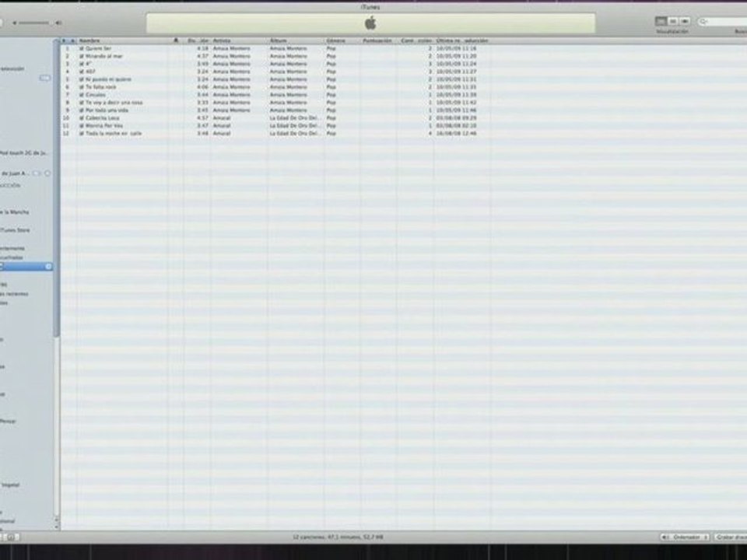Click La Edad De Oro album, row 12

click(294, 133)
